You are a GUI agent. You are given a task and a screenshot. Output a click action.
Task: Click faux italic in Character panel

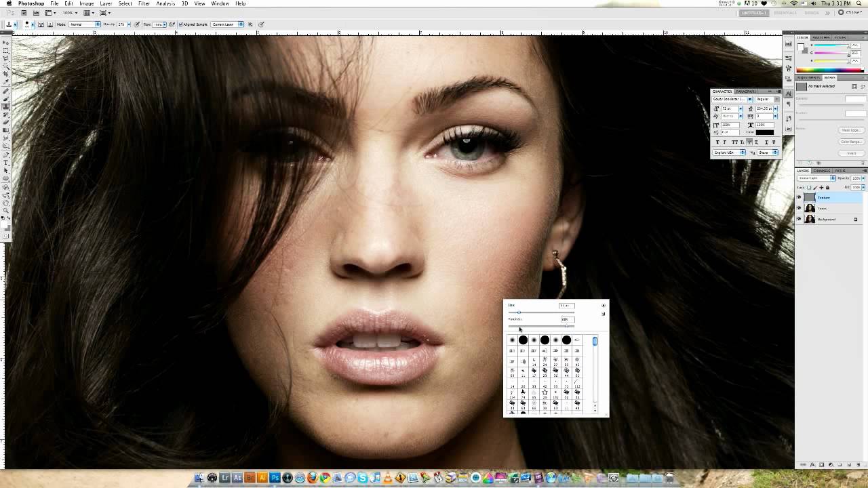724,142
